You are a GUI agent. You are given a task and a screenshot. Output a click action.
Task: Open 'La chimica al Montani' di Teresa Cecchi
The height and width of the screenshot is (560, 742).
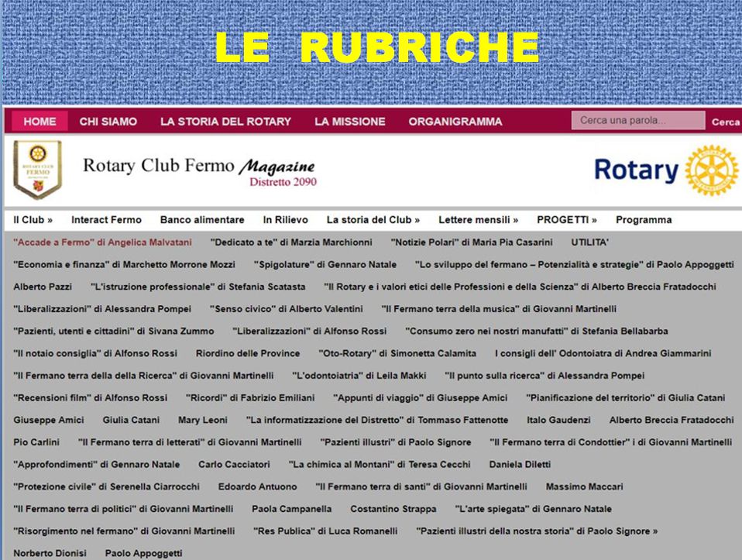(380, 465)
